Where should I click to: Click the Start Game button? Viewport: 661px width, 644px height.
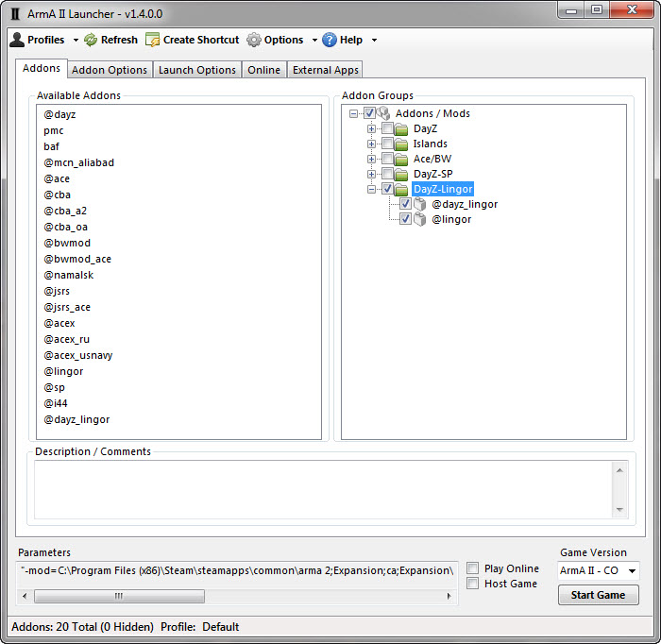point(598,595)
